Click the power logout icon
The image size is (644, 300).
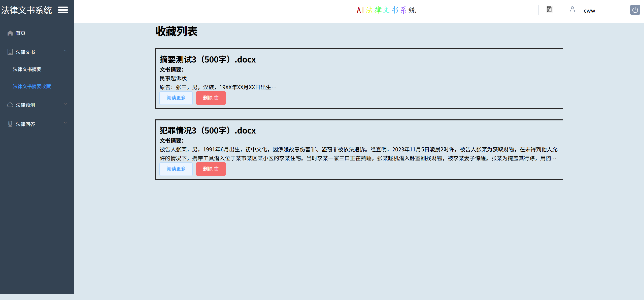coord(635,10)
